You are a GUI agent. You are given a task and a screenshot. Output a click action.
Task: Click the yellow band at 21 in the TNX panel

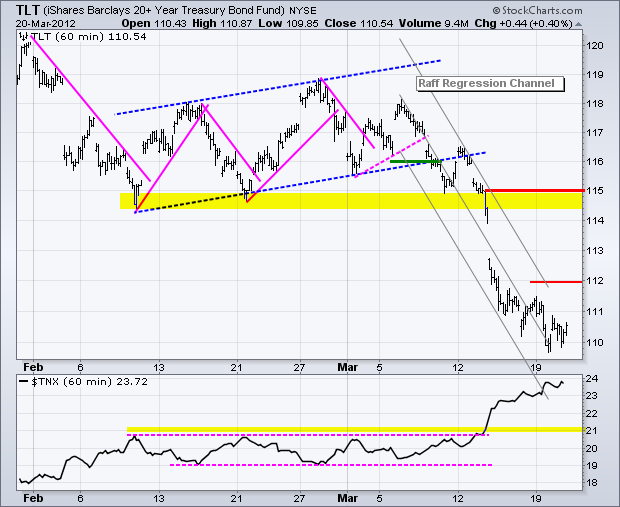pyautogui.click(x=355, y=429)
